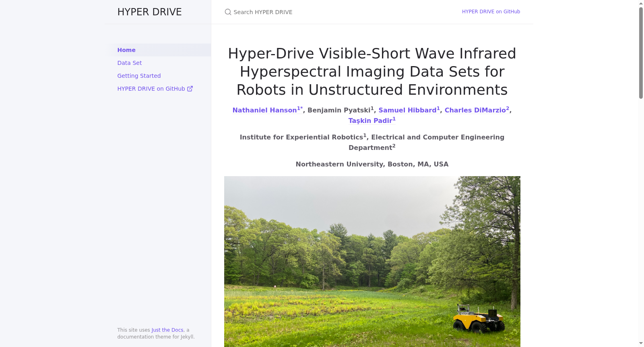Open the Home page in sidebar
The width and height of the screenshot is (644, 347).
[x=159, y=50]
